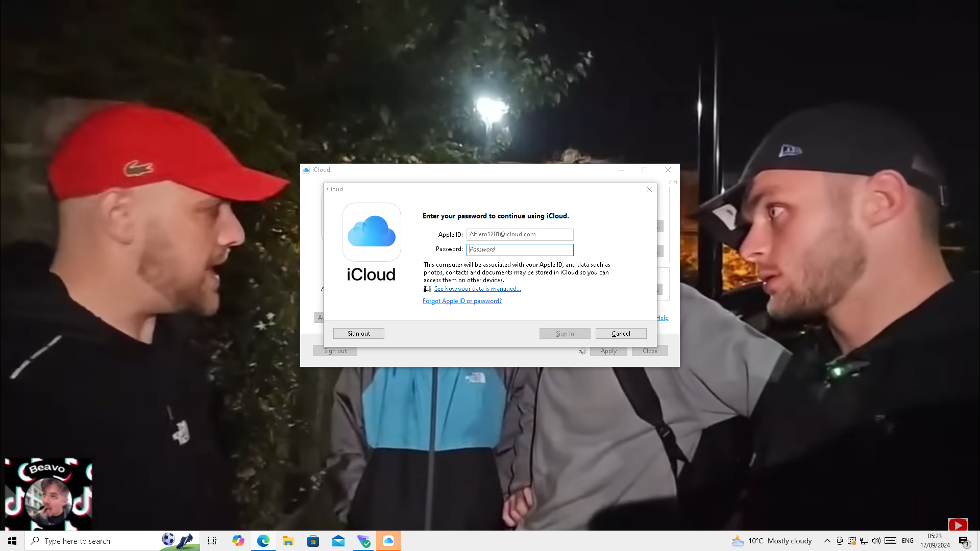This screenshot has width=980, height=551.
Task: Click the taskbar search box
Action: 112,541
